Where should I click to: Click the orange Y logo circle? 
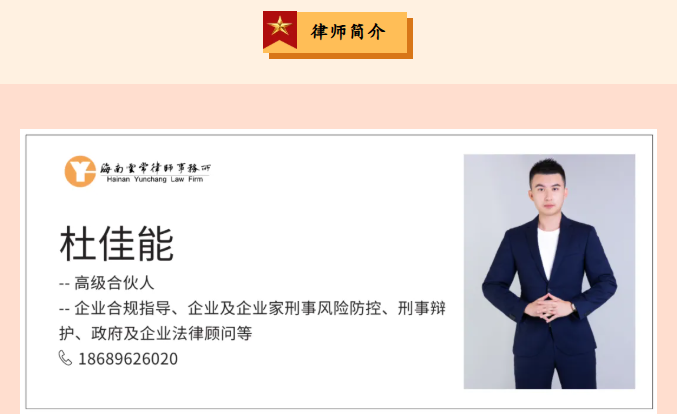80,171
